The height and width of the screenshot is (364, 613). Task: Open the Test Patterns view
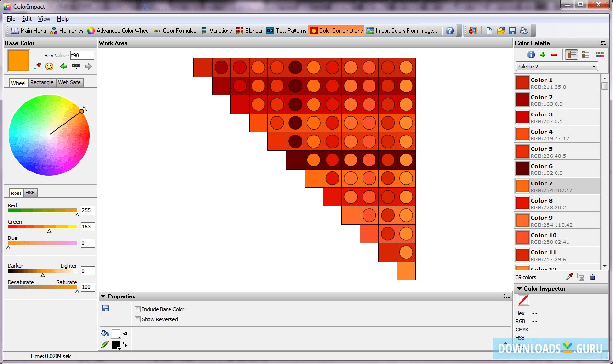click(x=286, y=31)
